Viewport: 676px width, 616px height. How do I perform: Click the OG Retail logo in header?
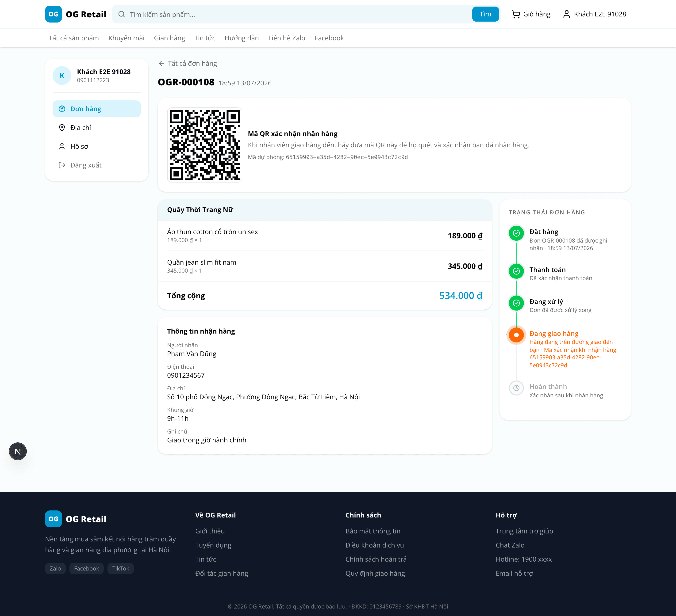point(75,14)
